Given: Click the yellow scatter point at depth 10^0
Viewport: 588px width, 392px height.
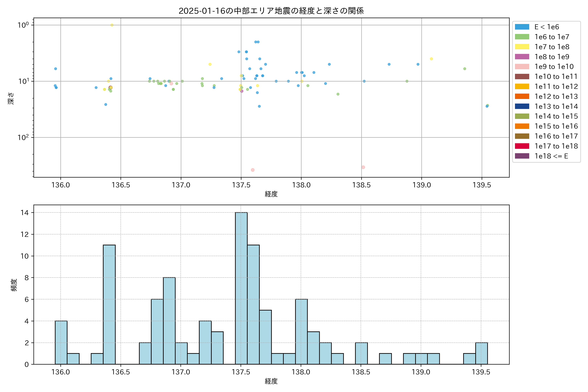Looking at the screenshot, I should click(112, 25).
